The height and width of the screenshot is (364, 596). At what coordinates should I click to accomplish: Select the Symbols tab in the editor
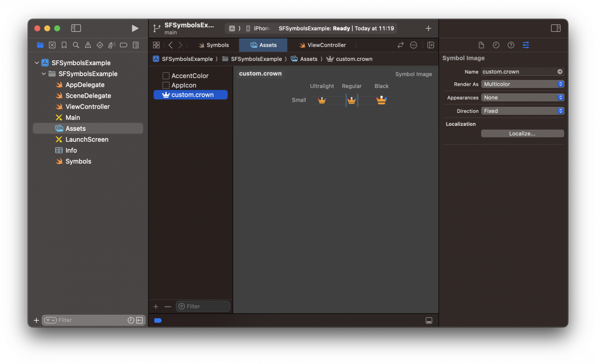pos(213,45)
